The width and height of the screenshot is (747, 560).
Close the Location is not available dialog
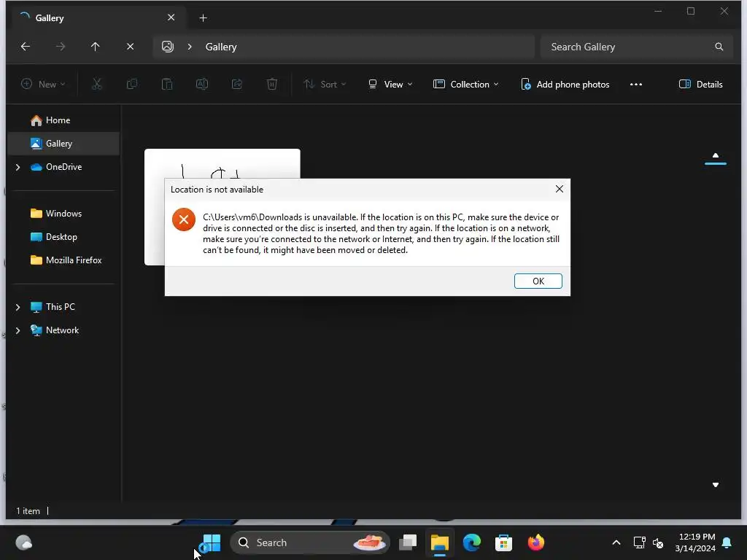tap(560, 189)
